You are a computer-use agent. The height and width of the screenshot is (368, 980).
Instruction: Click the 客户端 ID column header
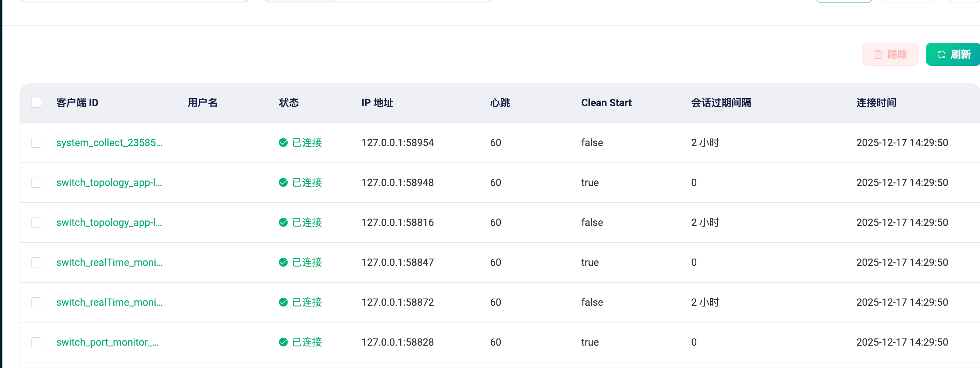pyautogui.click(x=77, y=103)
